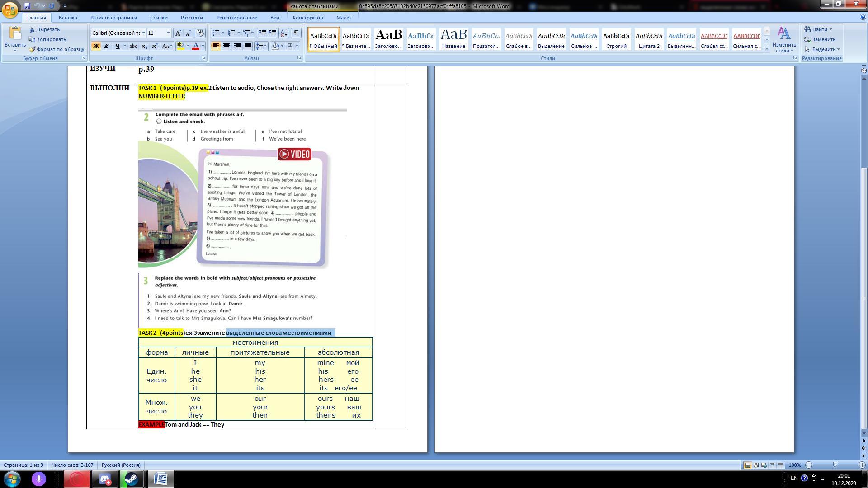Open Steam from the taskbar
Screen dimensions: 868x488
[132, 479]
